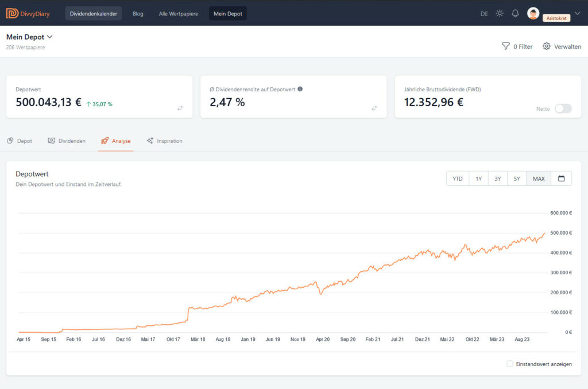This screenshot has height=389, width=588.
Task: Click the Depotwert chart heading
Action: 32,174
